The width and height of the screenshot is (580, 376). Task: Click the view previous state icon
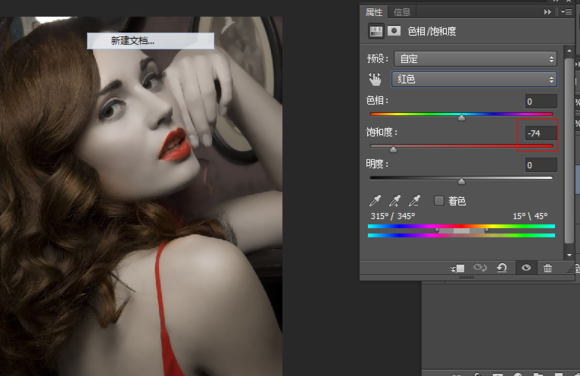480,268
